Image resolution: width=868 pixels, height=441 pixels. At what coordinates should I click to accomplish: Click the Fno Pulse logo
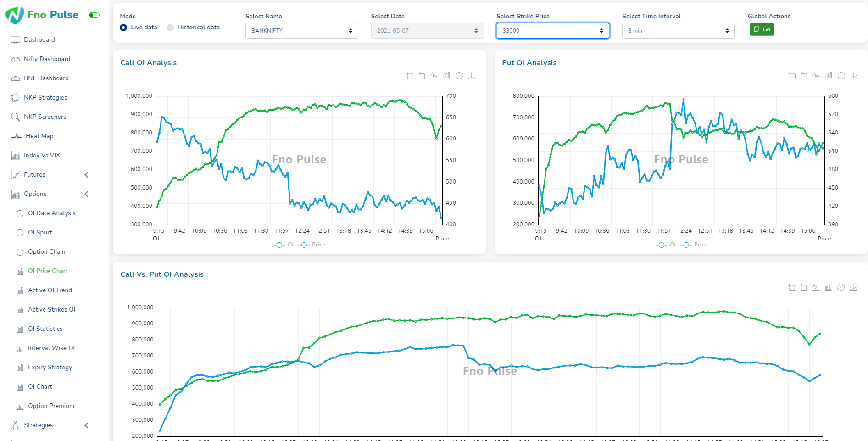pyautogui.click(x=42, y=15)
